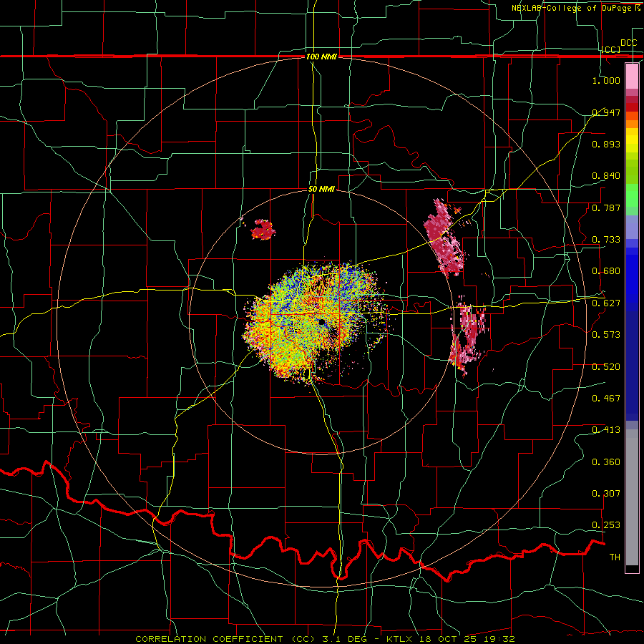Pick the bright green color bar segment
The width and height of the screenshot is (644, 644).
click(632, 195)
